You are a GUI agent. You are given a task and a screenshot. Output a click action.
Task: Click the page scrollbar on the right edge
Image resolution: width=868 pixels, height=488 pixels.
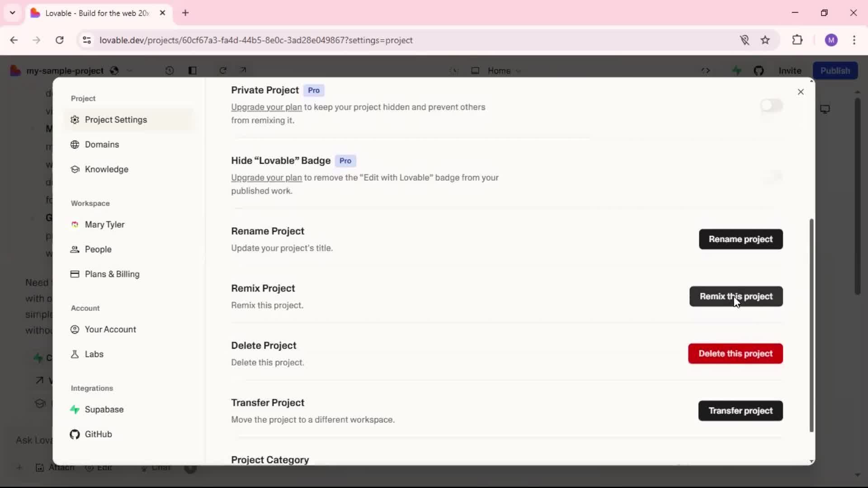tap(857, 197)
